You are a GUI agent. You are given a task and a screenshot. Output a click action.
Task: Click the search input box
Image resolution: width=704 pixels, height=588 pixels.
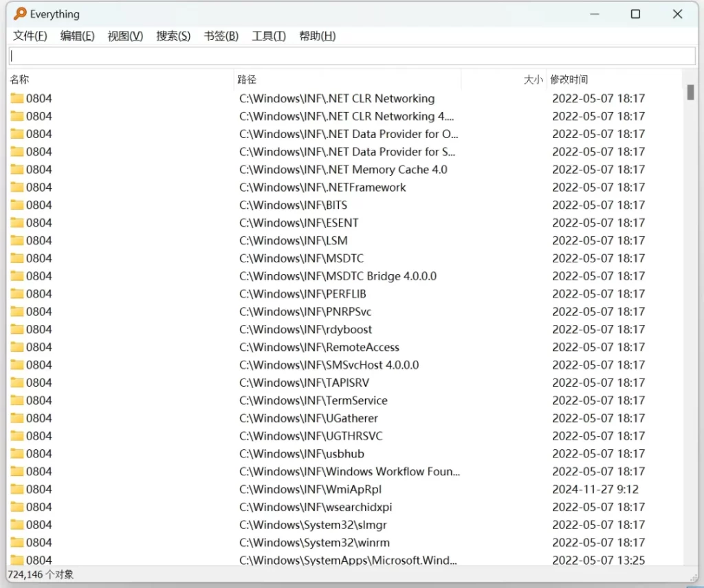pyautogui.click(x=352, y=56)
